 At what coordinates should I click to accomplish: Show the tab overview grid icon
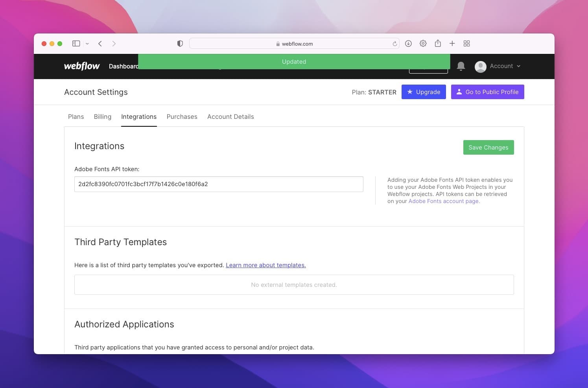click(467, 44)
